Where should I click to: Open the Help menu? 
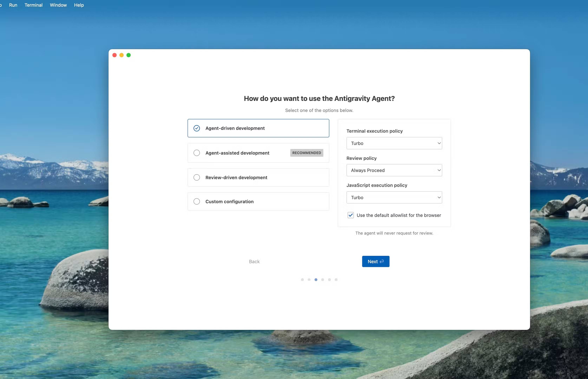click(79, 5)
